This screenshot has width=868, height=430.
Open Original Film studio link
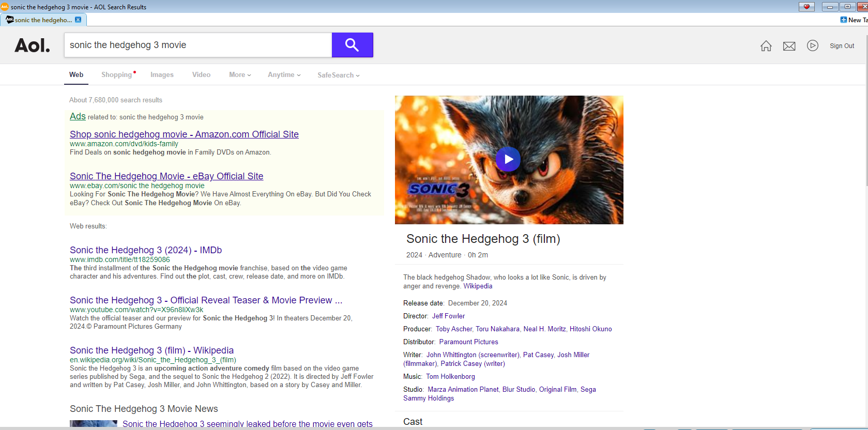point(558,389)
